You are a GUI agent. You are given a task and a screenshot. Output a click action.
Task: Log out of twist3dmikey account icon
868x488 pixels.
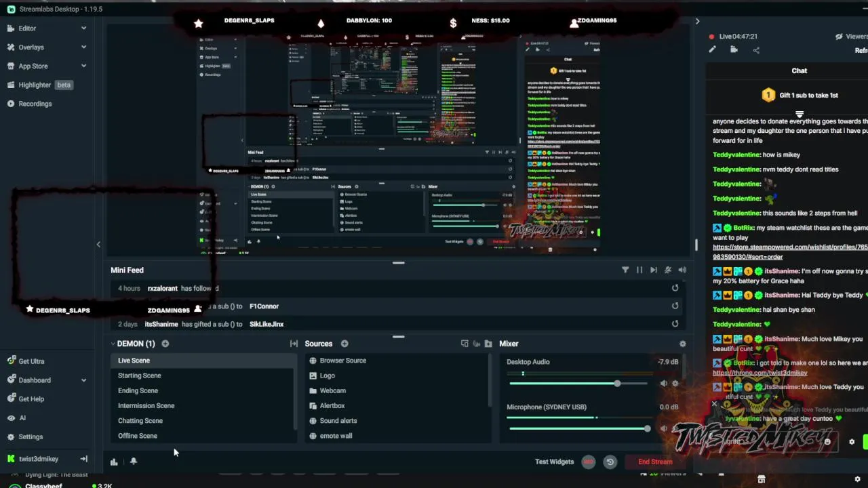pos(83,459)
